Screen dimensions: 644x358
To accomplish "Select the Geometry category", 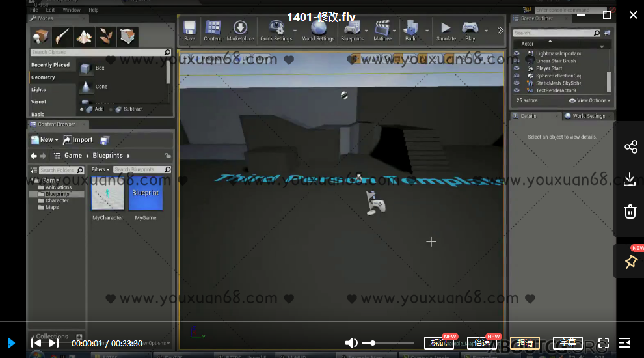I will point(43,77).
